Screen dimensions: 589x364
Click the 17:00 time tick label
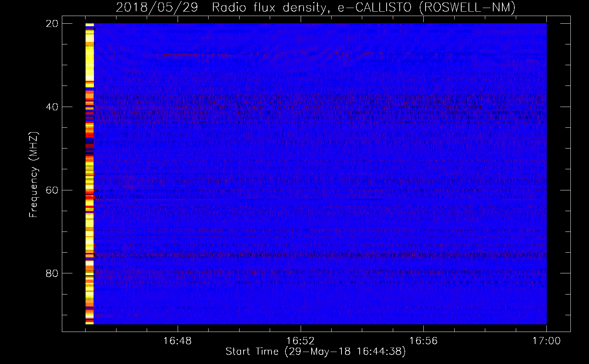click(546, 341)
